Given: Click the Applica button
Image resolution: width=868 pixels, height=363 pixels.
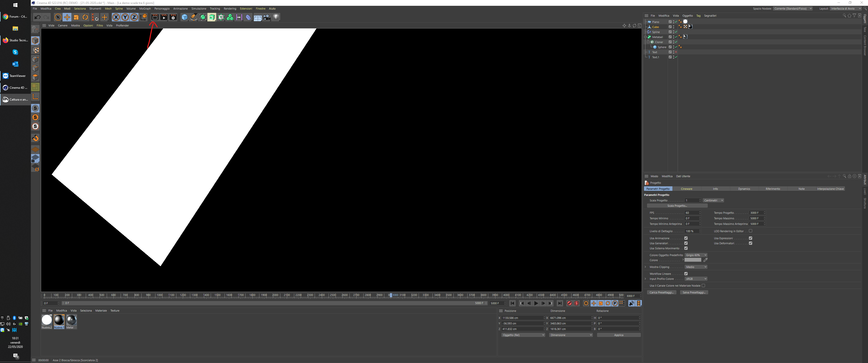Looking at the screenshot, I should (618, 335).
